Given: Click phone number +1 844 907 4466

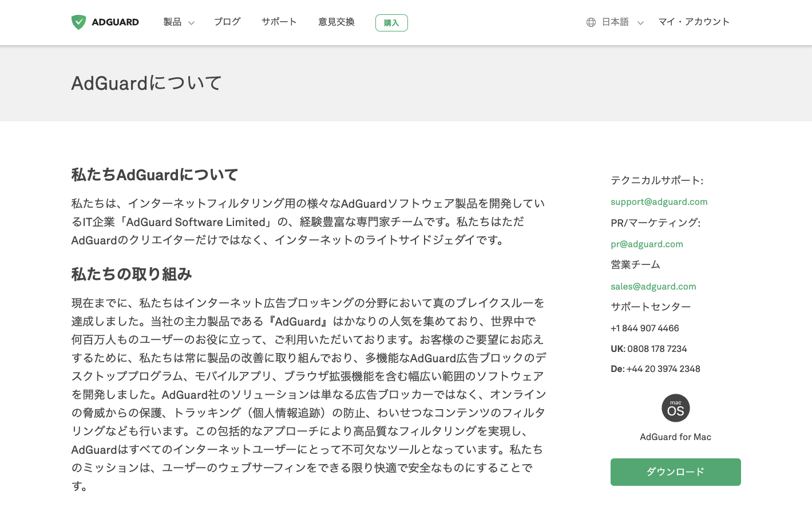Looking at the screenshot, I should [644, 328].
